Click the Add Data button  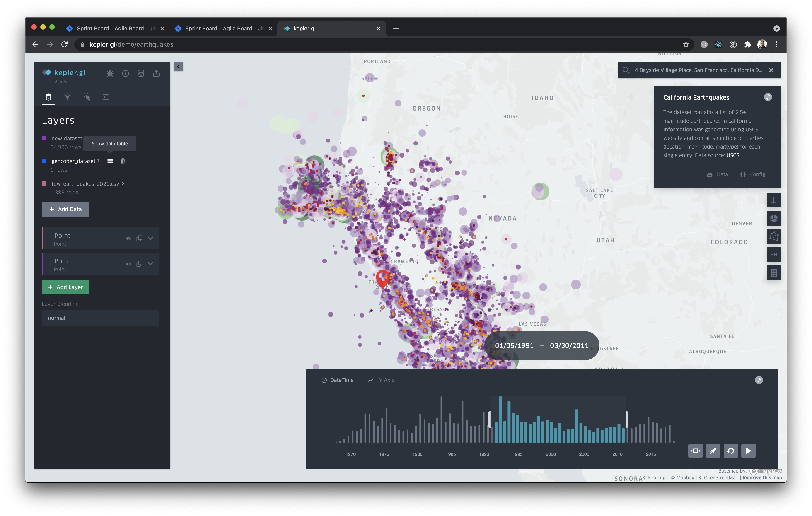65,209
